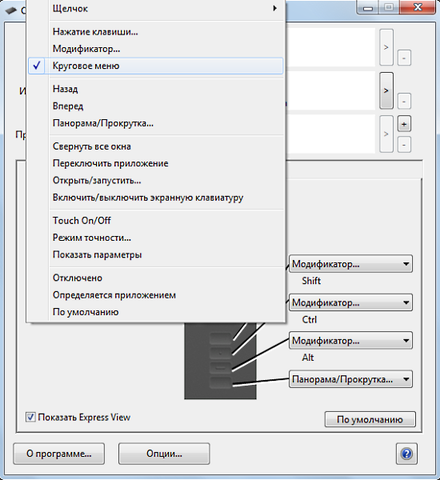The width and height of the screenshot is (440, 480).
Task: Click the bottom ExpressKey on the tablet image
Action: pos(220,382)
